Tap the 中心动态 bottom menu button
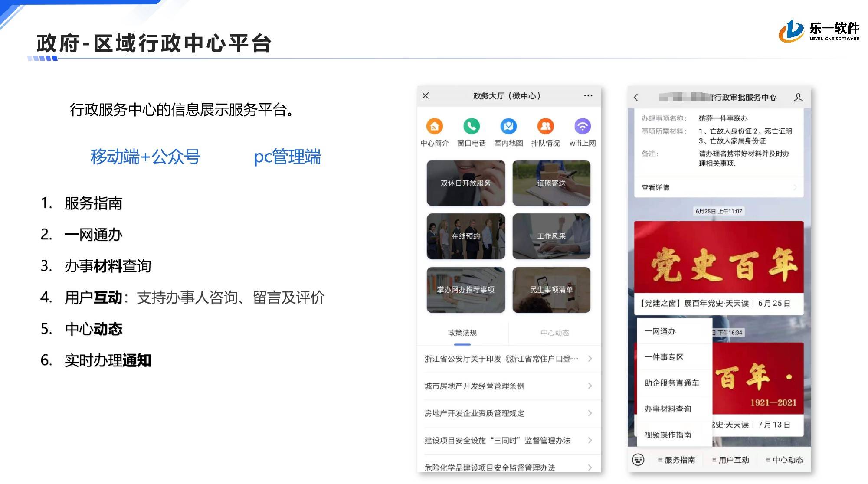868x484 pixels. pyautogui.click(x=785, y=460)
